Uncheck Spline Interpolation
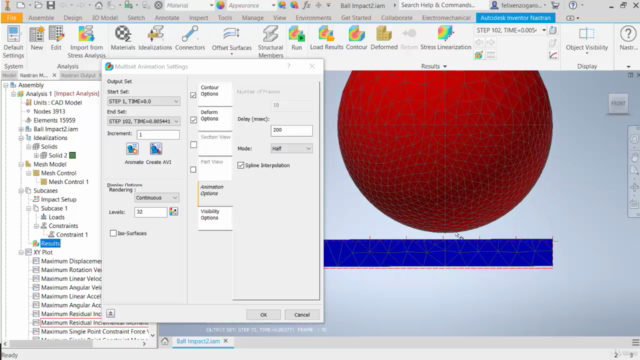Screen dimensions: 640x360 point(241,165)
